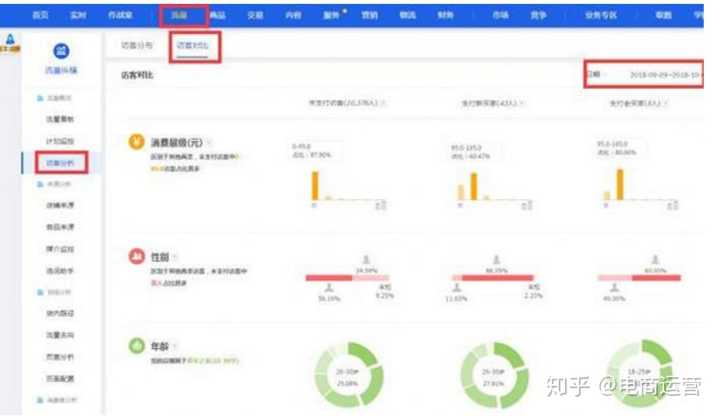Open 店内路径 in the sidebar

(x=60, y=313)
